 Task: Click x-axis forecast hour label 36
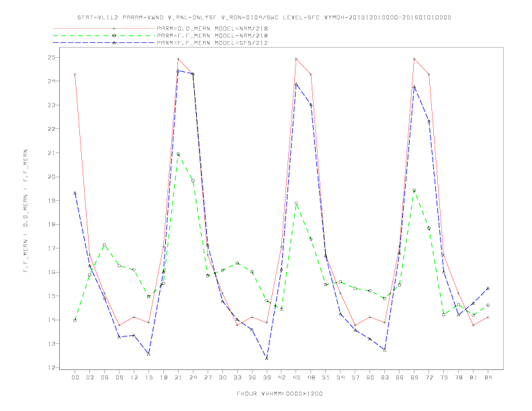252,377
